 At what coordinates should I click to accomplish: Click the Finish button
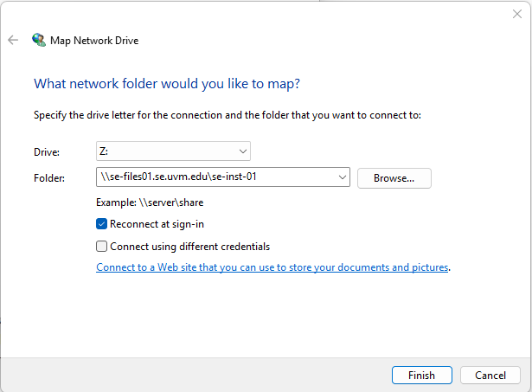click(x=421, y=375)
